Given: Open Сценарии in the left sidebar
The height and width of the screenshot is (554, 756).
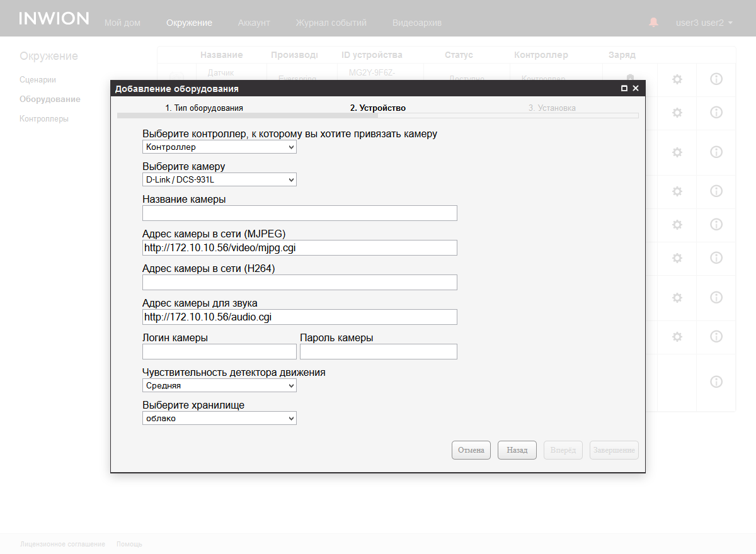Looking at the screenshot, I should (38, 80).
